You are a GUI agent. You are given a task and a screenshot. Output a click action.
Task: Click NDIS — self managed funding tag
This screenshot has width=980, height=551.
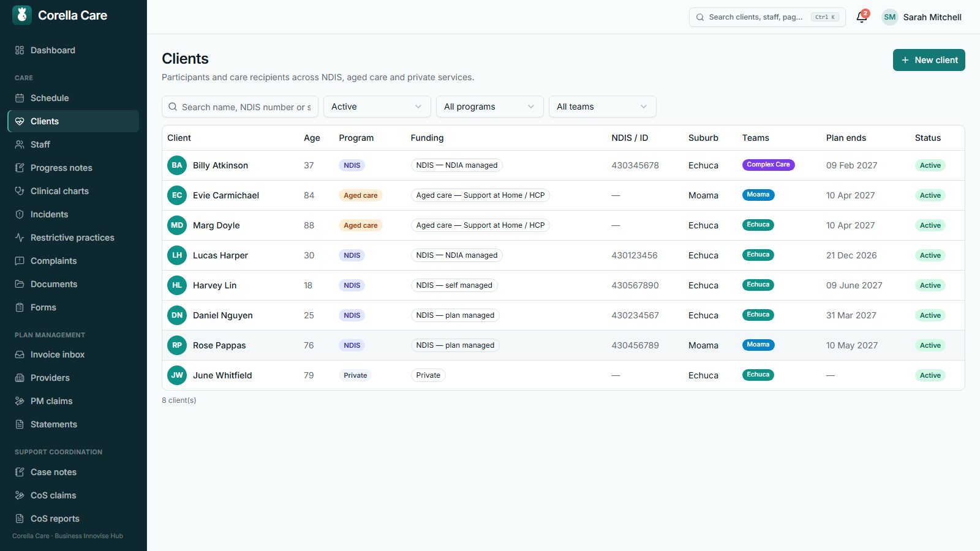(x=454, y=285)
